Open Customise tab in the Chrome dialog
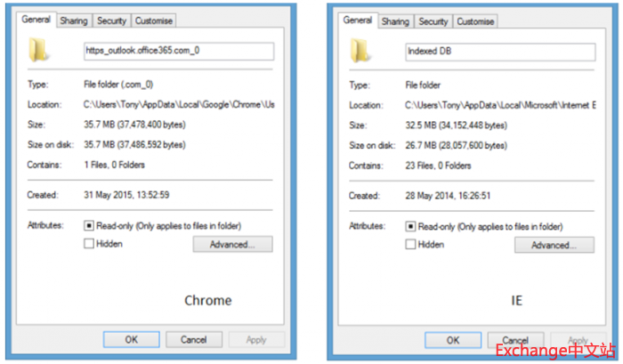The image size is (623, 364). [x=154, y=20]
